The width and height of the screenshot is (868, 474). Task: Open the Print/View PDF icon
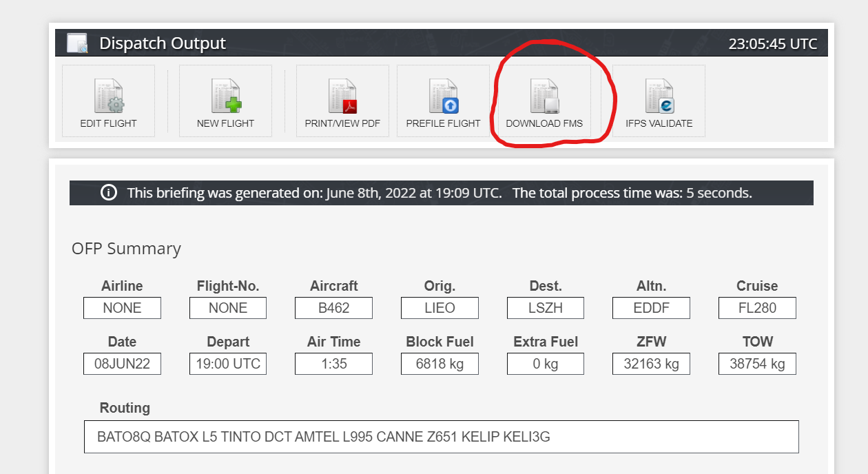(342, 97)
